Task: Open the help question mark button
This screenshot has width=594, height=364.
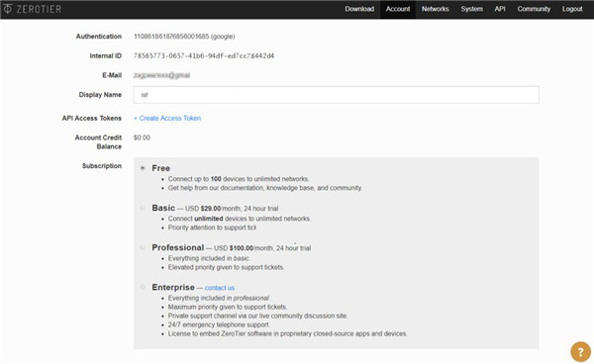Action: pos(580,351)
